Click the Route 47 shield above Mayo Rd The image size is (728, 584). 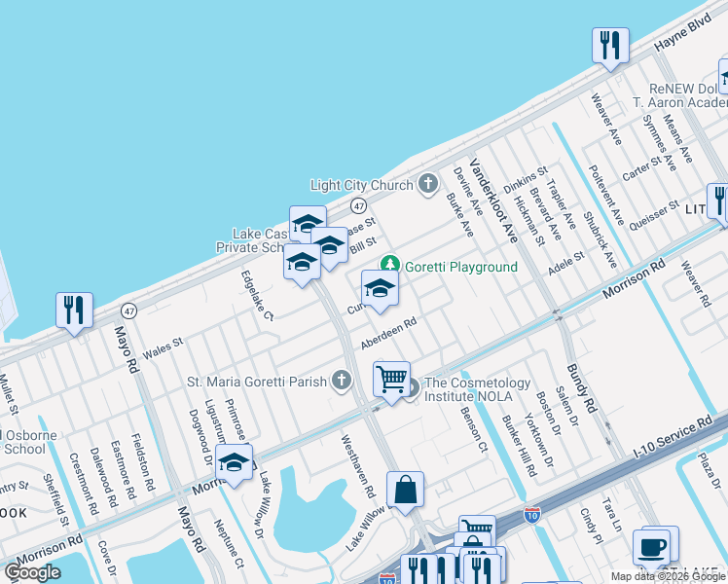pyautogui.click(x=129, y=310)
